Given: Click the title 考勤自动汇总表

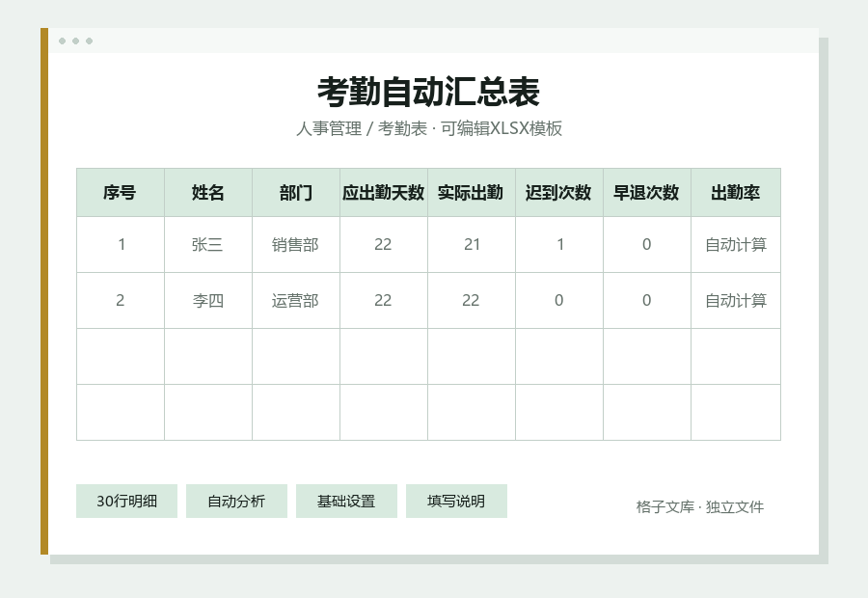Looking at the screenshot, I should click(428, 92).
